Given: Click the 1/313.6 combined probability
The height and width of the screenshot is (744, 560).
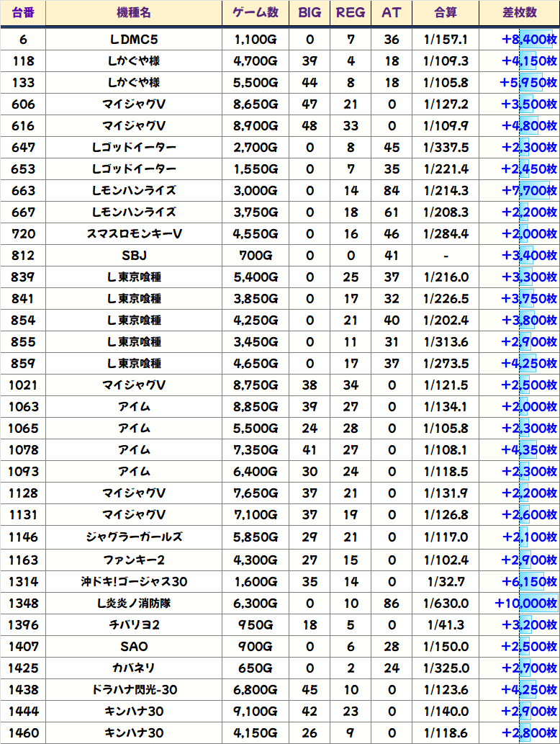Looking at the screenshot, I should [x=446, y=341].
